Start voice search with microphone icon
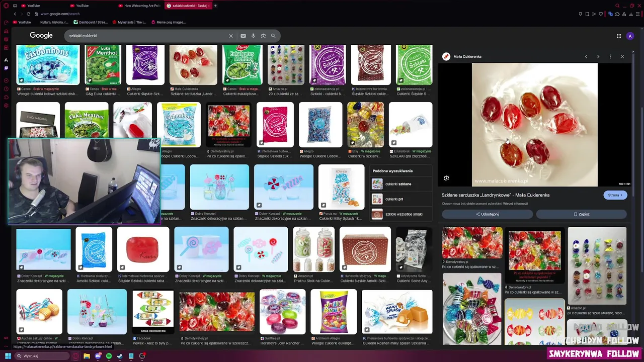 tap(253, 36)
